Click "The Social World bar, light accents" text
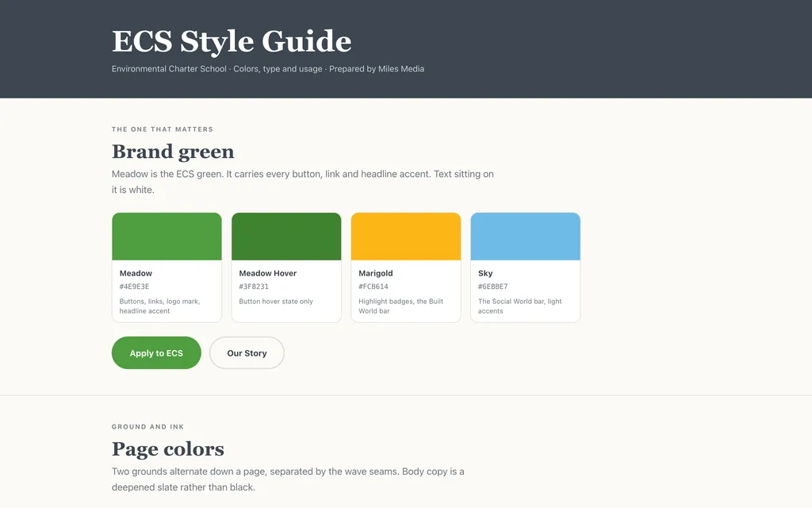812x508 pixels. [520, 306]
